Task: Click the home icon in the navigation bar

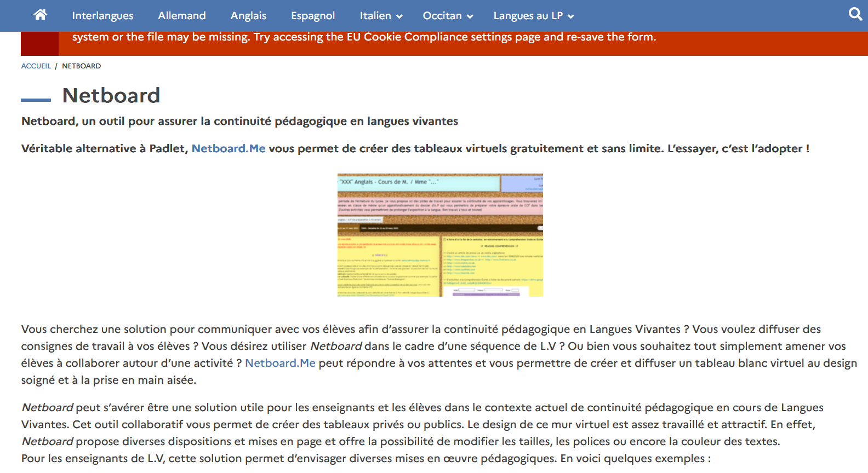Action: (40, 15)
